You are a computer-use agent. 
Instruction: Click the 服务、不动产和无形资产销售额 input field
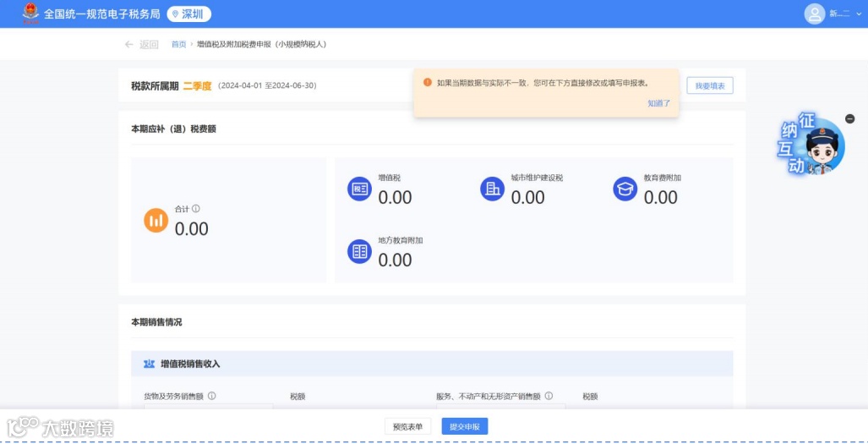(x=501, y=406)
